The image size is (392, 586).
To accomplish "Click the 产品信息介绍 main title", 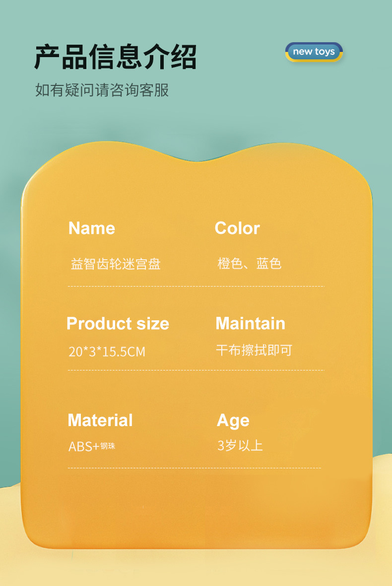I will (116, 57).
